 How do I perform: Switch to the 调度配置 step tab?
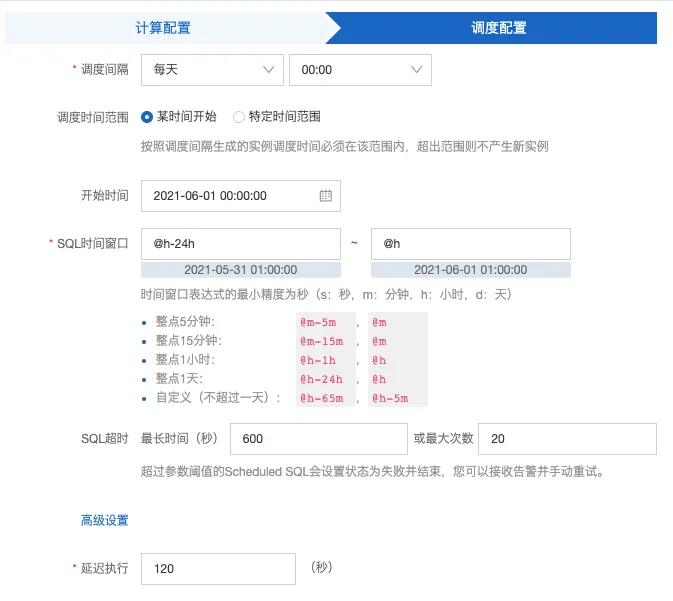click(499, 28)
